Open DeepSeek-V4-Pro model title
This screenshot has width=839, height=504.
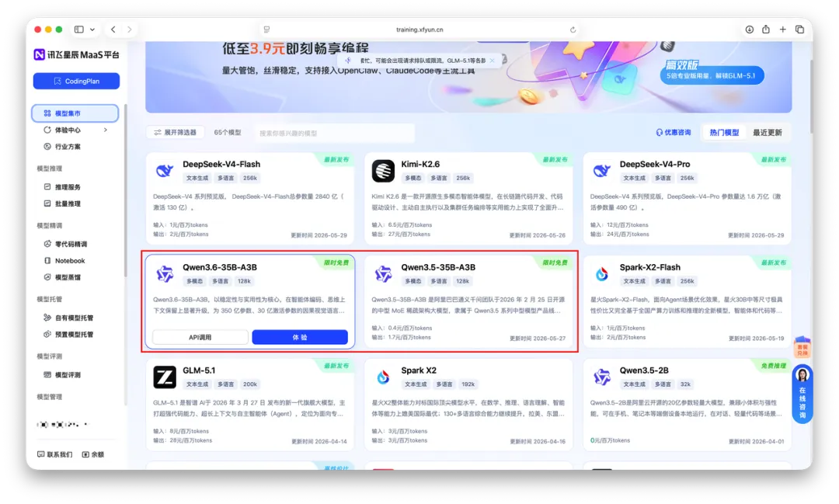tap(655, 165)
